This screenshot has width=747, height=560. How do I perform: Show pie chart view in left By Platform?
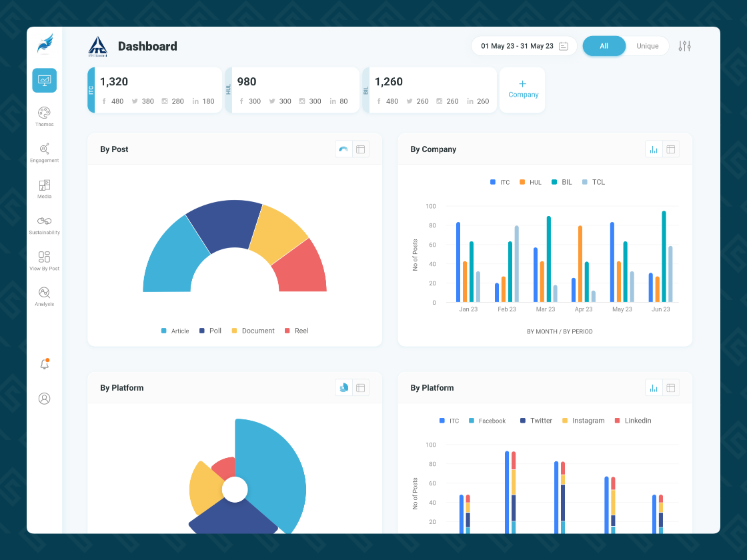343,388
